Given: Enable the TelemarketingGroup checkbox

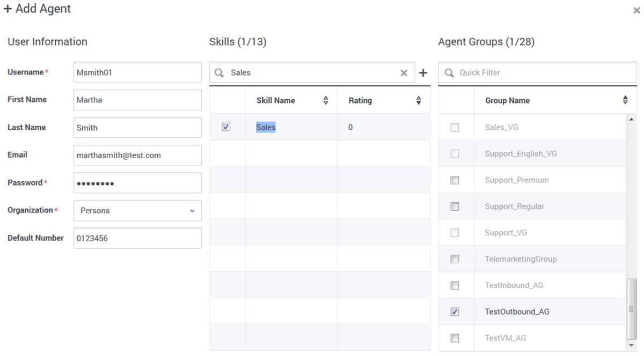Looking at the screenshot, I should tap(455, 259).
